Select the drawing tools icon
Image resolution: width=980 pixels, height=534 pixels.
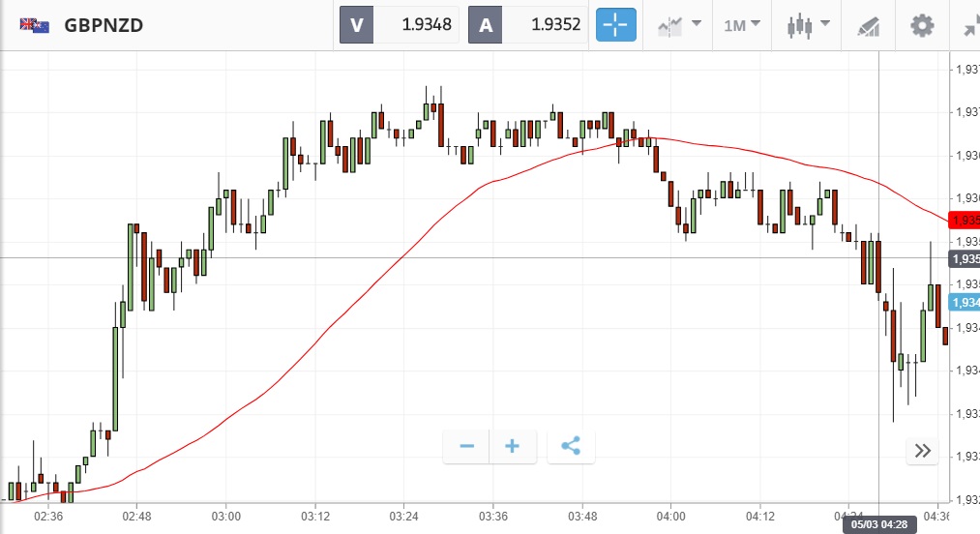[868, 26]
